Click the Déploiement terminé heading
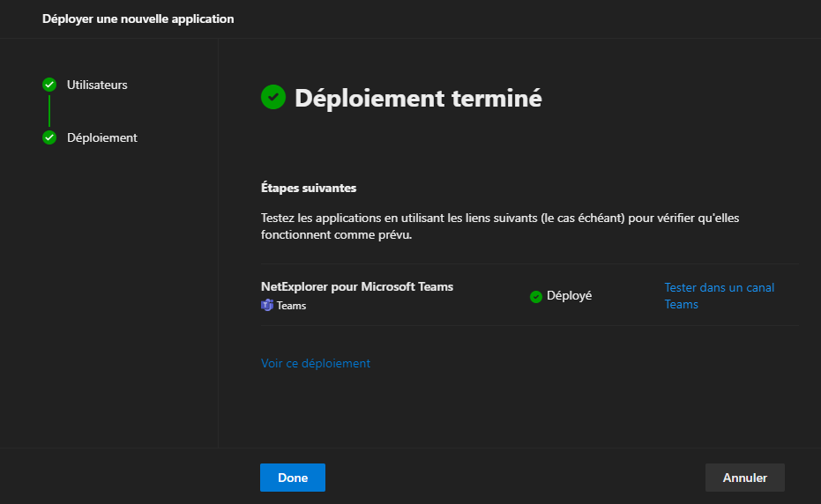 [x=418, y=98]
